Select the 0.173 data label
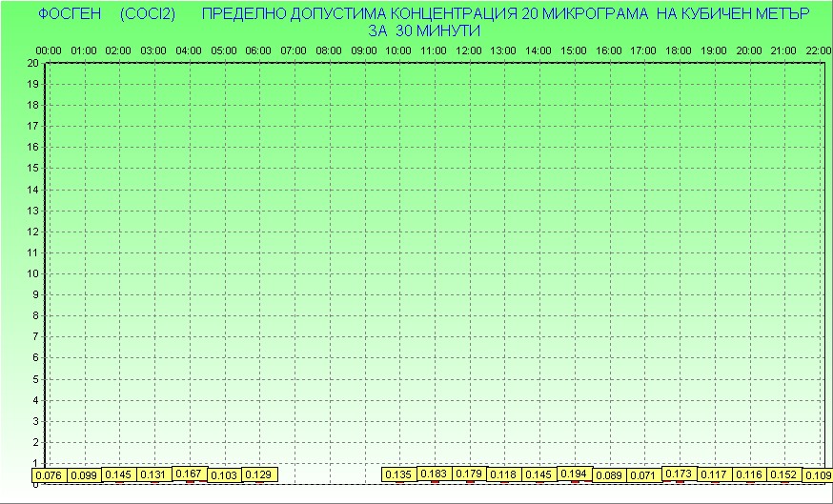Viewport: 833px width, 504px height. pos(679,474)
